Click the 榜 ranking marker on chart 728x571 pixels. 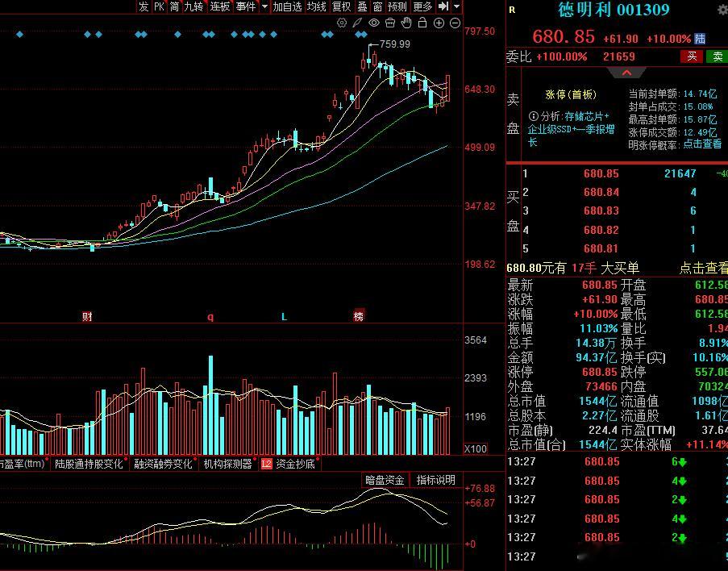pyautogui.click(x=359, y=315)
